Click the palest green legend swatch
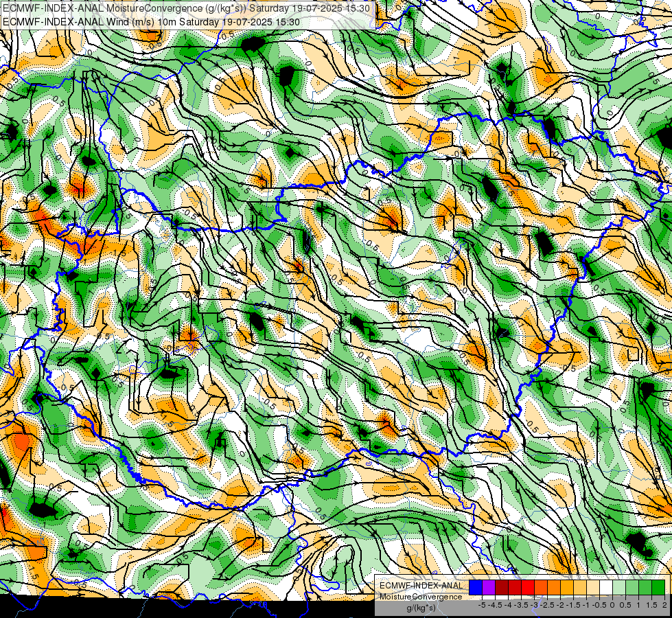The image size is (672, 618). [x=619, y=588]
